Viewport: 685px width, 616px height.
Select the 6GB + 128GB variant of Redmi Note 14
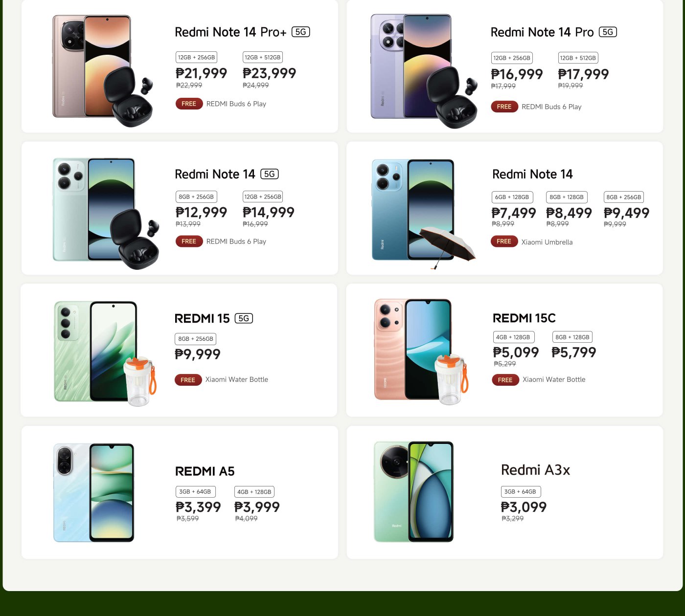pyautogui.click(x=512, y=197)
